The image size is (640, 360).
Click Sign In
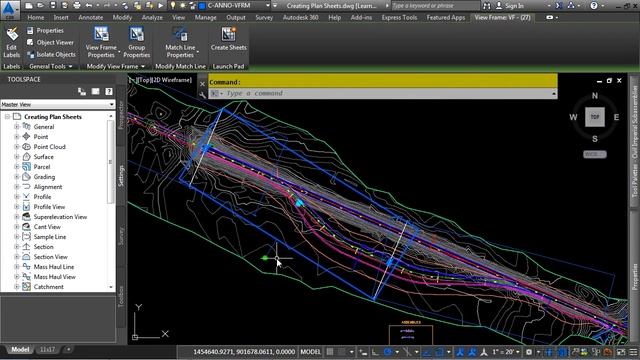514,6
